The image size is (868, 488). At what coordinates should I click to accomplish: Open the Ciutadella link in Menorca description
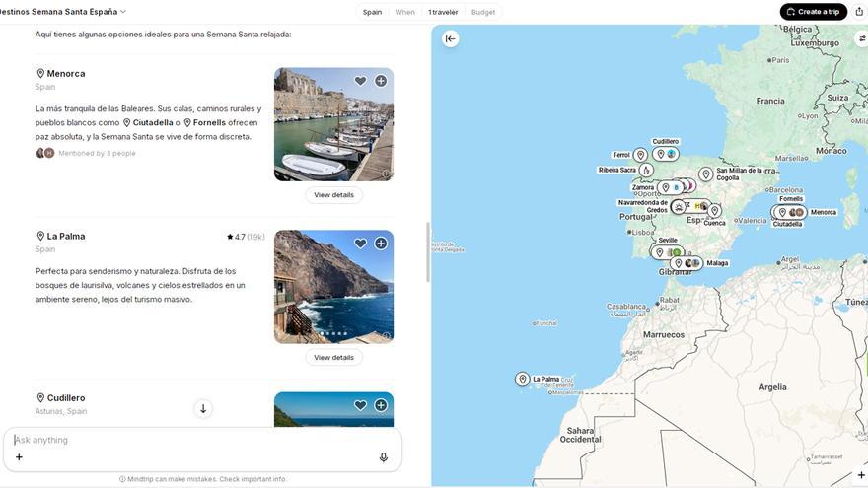pos(152,123)
